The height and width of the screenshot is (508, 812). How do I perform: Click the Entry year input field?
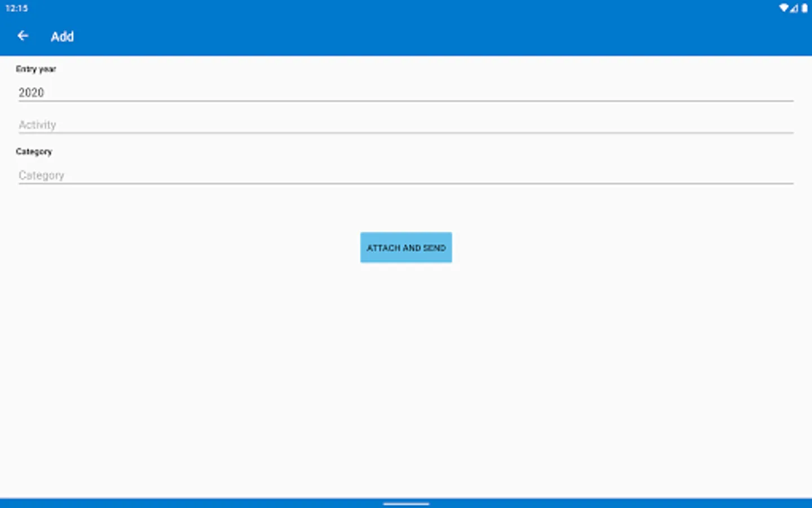(x=406, y=93)
